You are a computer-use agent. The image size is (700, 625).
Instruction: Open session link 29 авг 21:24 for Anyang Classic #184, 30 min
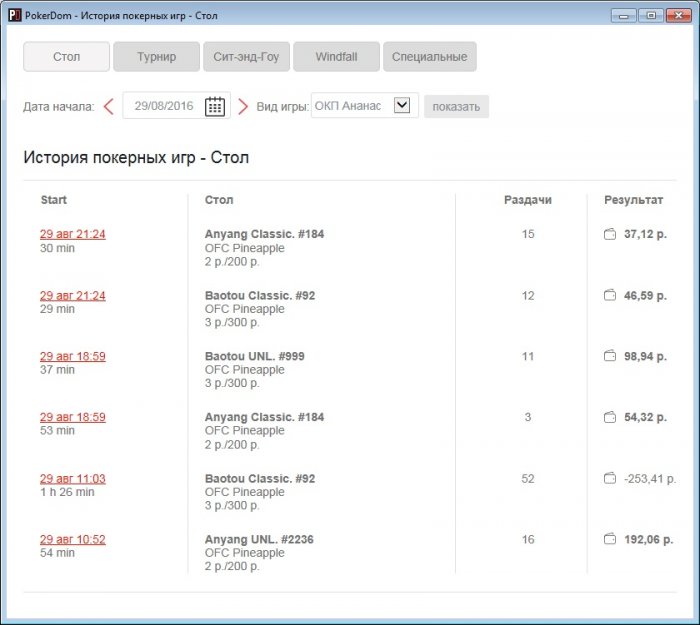(x=73, y=234)
